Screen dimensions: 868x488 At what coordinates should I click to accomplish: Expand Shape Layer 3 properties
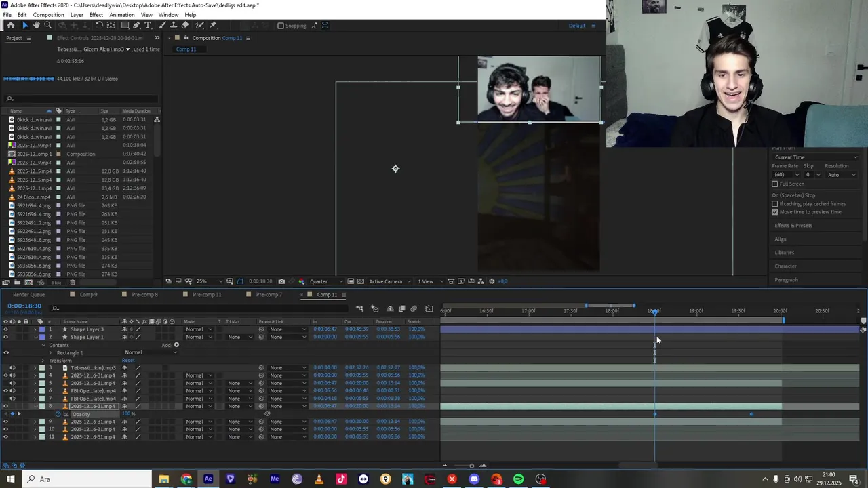tap(35, 329)
